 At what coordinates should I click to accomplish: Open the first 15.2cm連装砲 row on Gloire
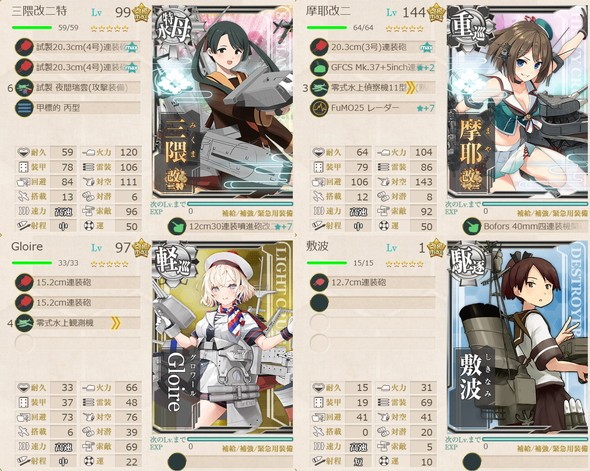[78, 283]
